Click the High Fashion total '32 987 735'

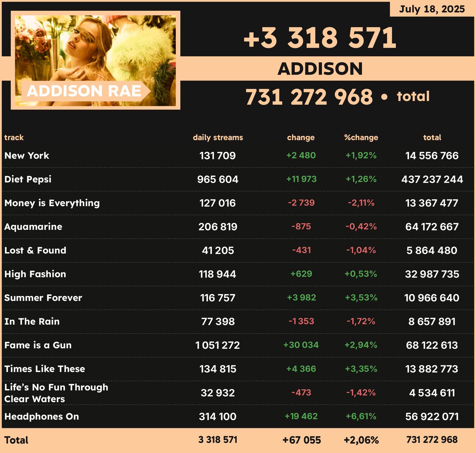coord(432,274)
